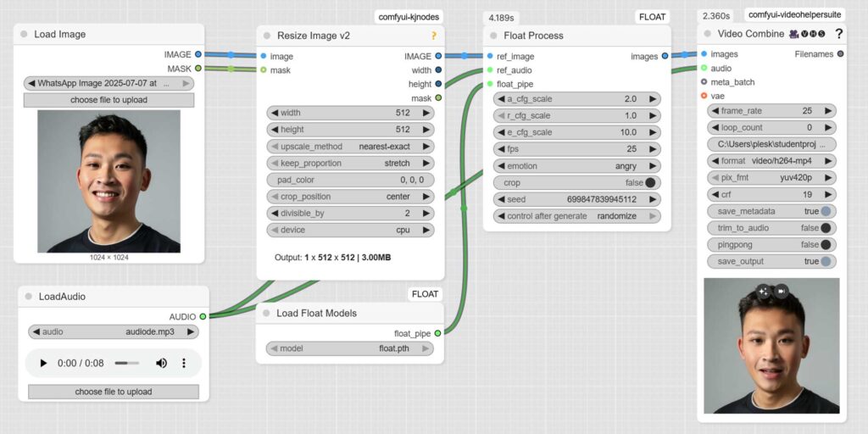Viewport: 868px width, 434px height.
Task: Click the Resize Image v2 help icon
Action: 434,36
